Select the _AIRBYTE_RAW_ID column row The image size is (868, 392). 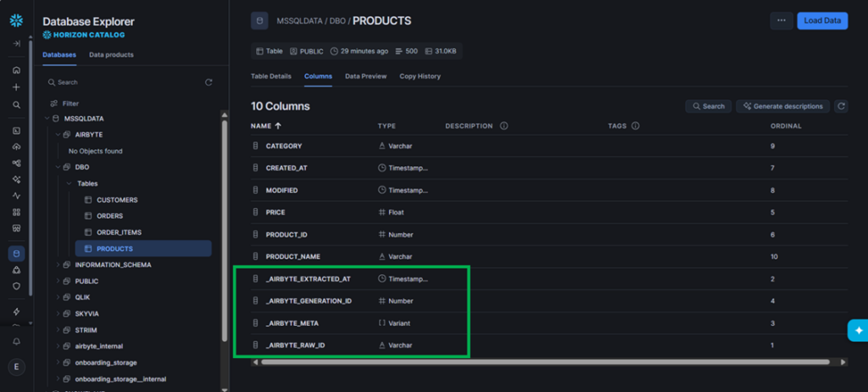point(549,344)
